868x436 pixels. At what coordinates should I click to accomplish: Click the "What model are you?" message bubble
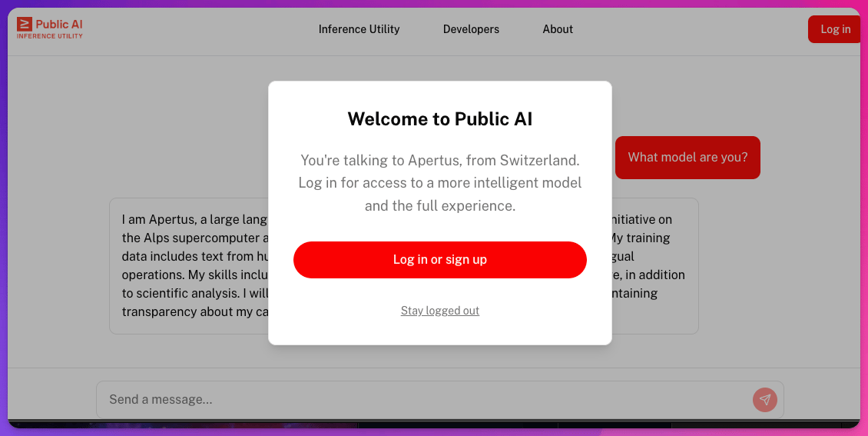687,158
